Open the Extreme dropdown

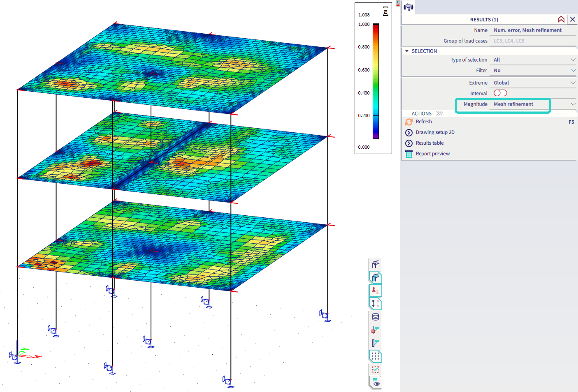pyautogui.click(x=573, y=83)
